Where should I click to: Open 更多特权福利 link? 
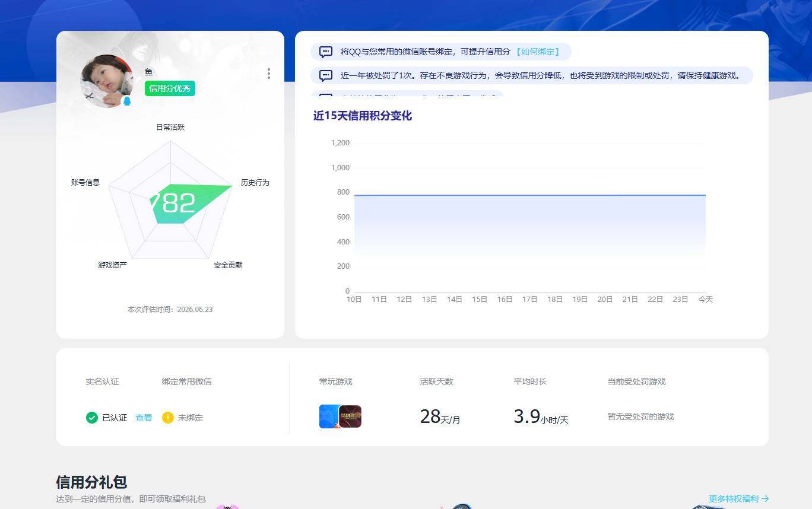(739, 499)
